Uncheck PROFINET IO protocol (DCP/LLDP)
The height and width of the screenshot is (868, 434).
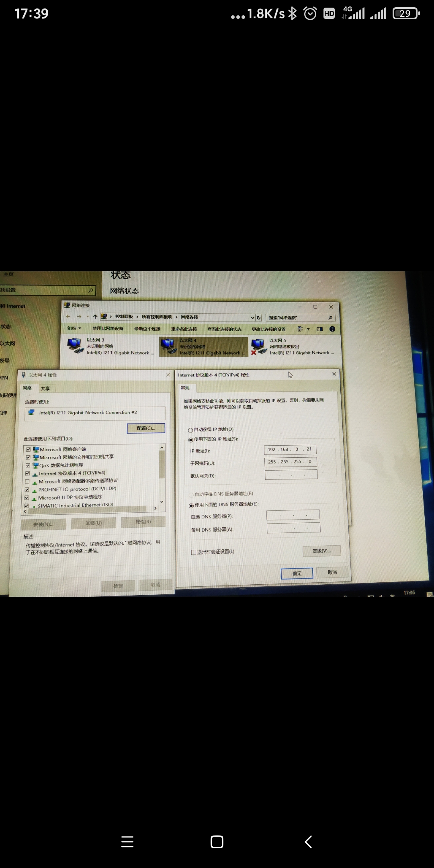pyautogui.click(x=27, y=489)
